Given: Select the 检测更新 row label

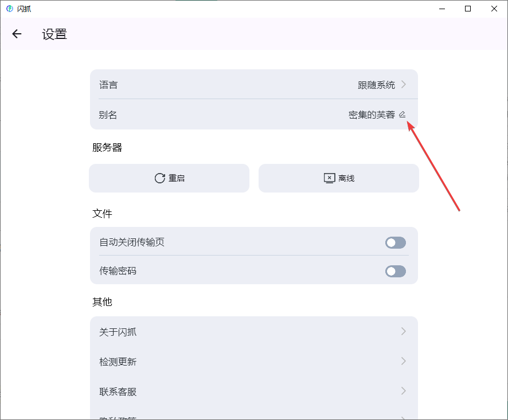Looking at the screenshot, I should coord(118,362).
